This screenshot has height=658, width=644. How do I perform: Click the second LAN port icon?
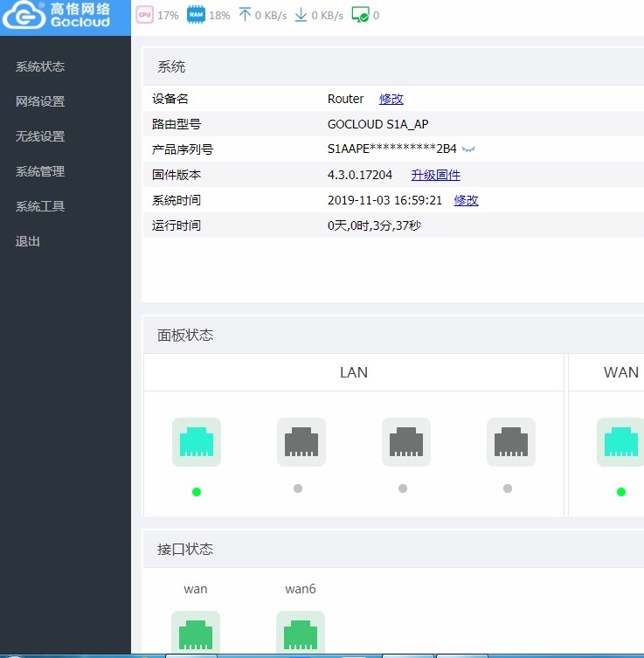tap(301, 442)
